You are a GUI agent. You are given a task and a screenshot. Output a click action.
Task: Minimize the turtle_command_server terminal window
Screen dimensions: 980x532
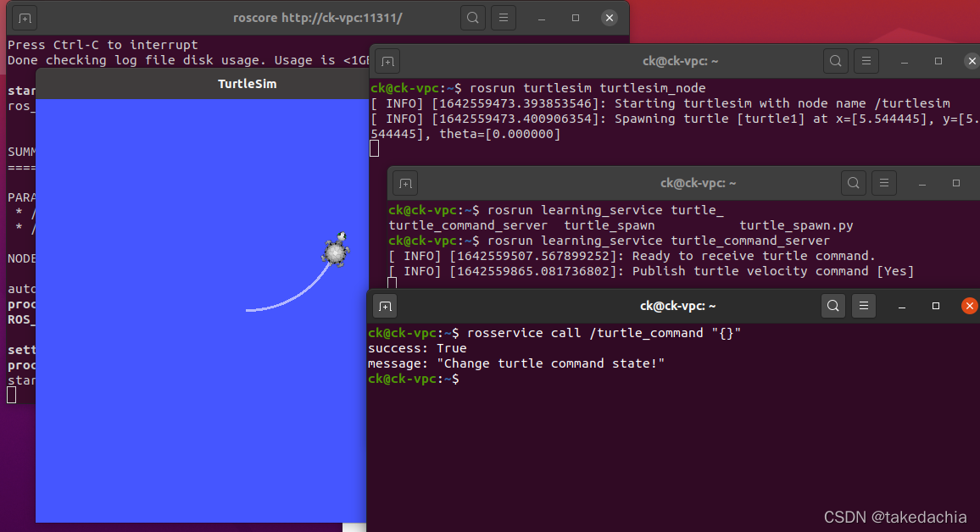pos(922,184)
